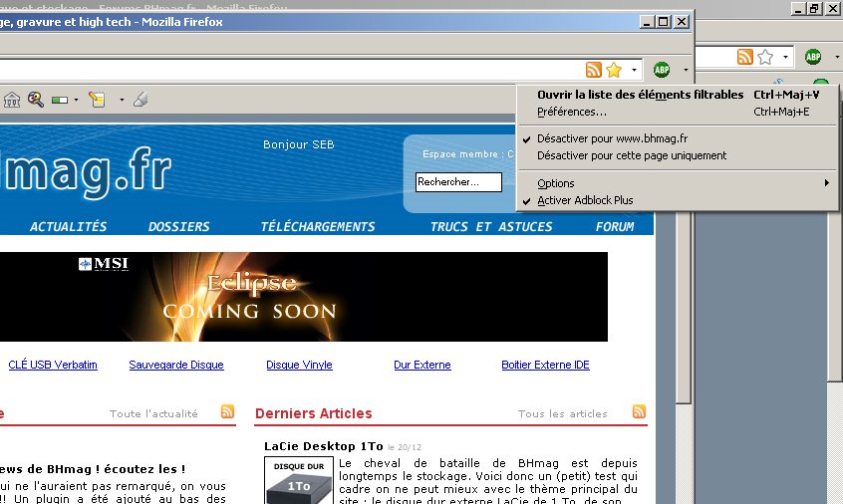843x504 pixels.
Task: Open the dropdown arrow after the notes icon
Action: [x=122, y=100]
